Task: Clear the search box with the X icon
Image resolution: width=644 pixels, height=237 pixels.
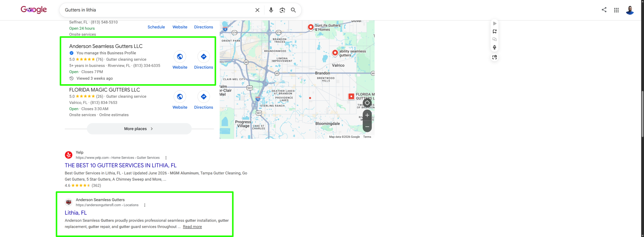Action: tap(257, 10)
